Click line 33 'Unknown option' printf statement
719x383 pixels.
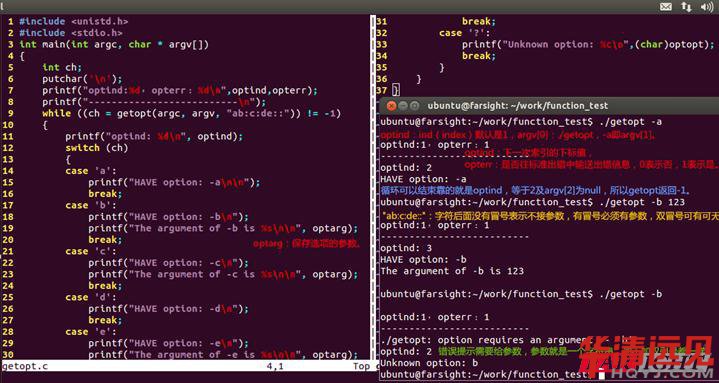point(588,44)
